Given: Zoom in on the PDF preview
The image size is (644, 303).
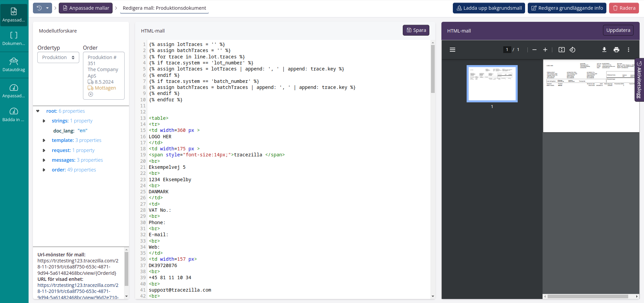Looking at the screenshot, I should 545,50.
